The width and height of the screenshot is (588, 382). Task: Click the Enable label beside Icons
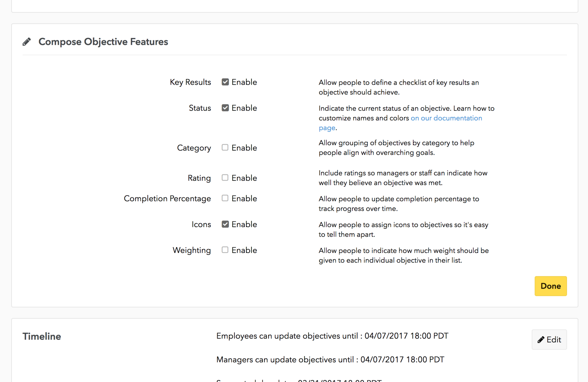click(244, 224)
